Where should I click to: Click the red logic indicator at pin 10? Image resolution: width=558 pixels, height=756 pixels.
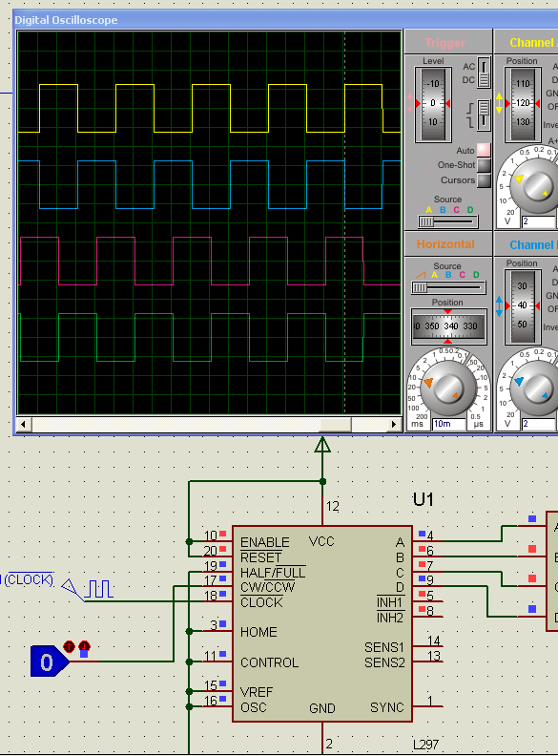click(x=222, y=534)
